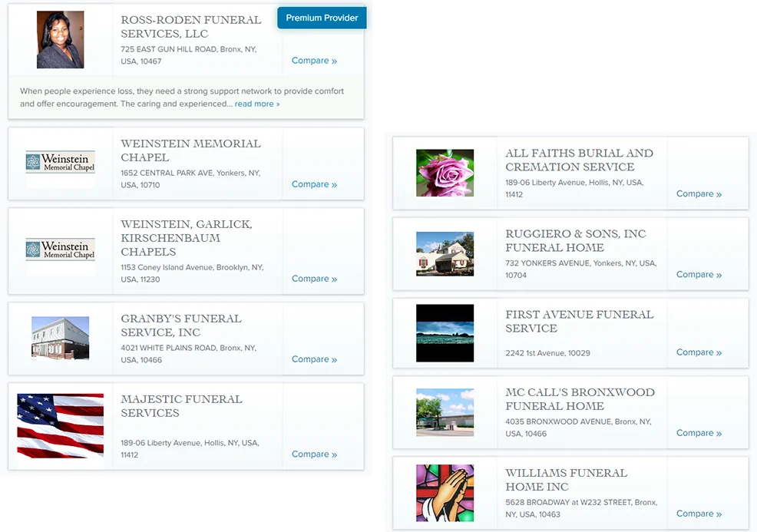Open Ross-Roden provider portrait photo

[61, 40]
